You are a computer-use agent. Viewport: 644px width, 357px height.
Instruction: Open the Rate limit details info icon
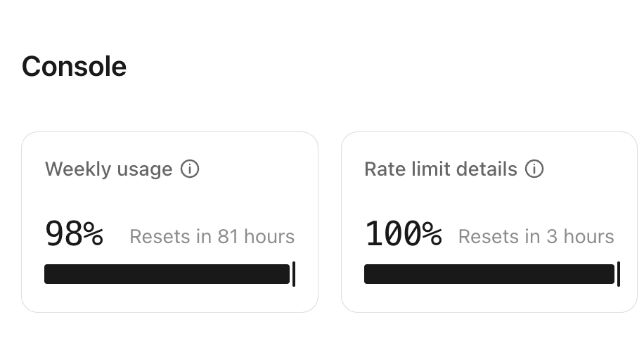coord(534,169)
